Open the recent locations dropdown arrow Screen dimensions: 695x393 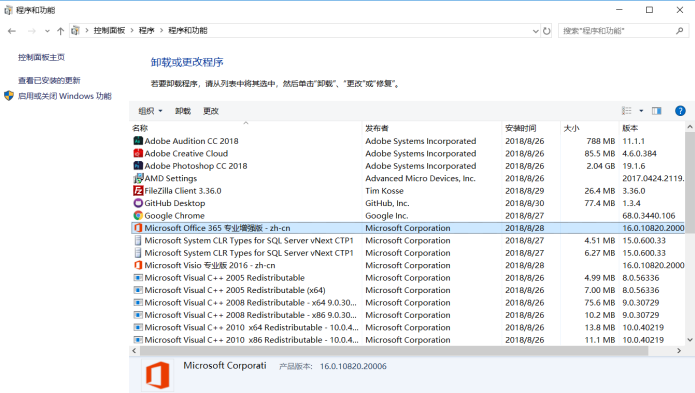click(47, 31)
